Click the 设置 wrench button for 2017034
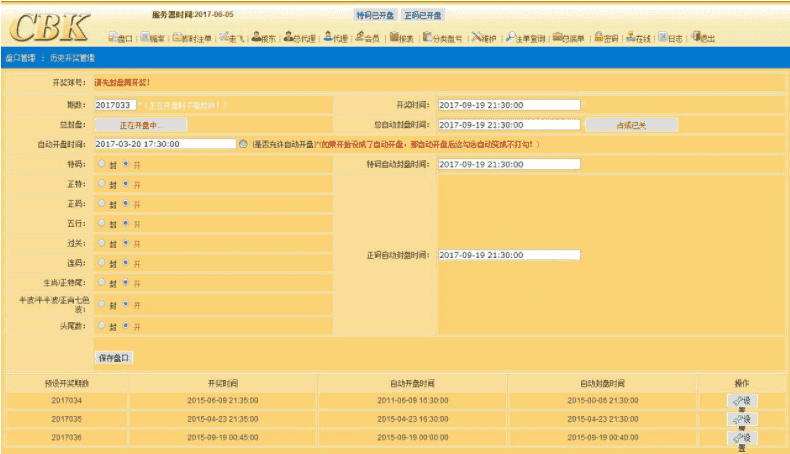The image size is (790, 454). (742, 401)
